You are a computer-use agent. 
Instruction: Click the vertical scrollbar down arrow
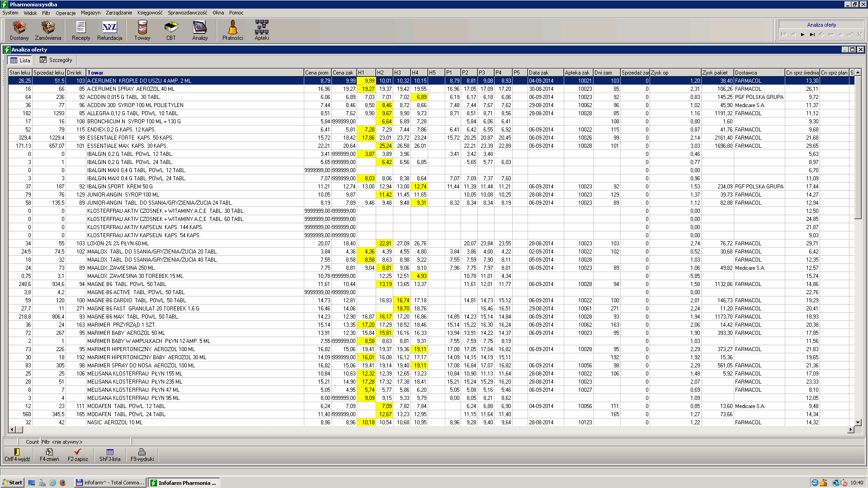click(858, 422)
